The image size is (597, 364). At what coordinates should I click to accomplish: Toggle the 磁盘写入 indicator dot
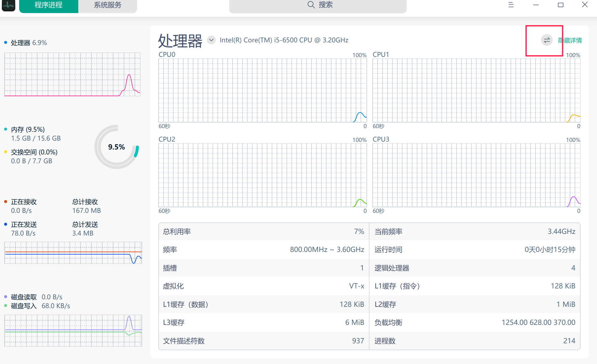(5, 306)
